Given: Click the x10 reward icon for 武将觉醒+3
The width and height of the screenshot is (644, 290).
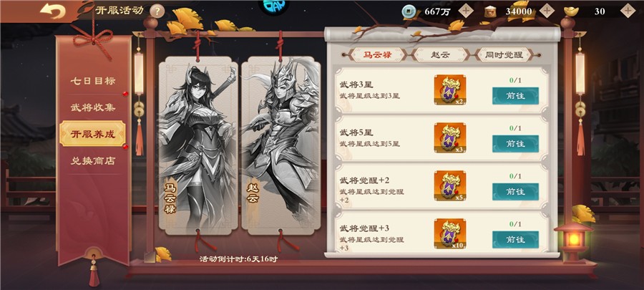Looking at the screenshot, I should (450, 233).
